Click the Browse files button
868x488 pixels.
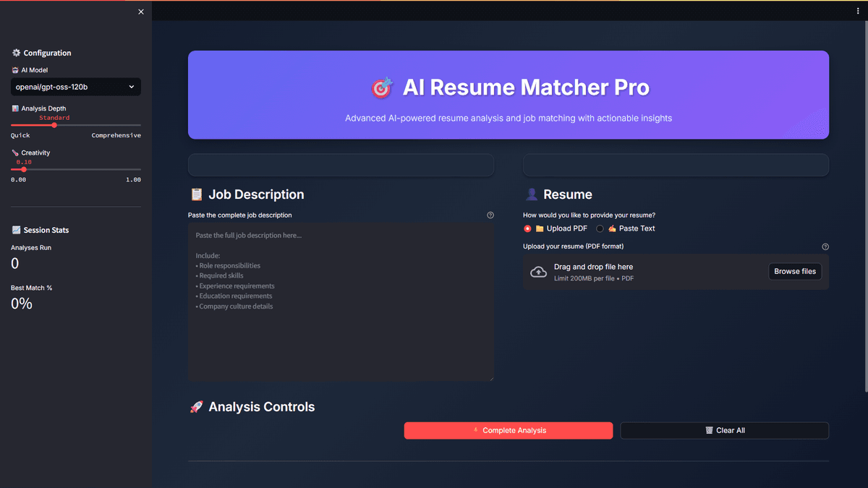[794, 272]
